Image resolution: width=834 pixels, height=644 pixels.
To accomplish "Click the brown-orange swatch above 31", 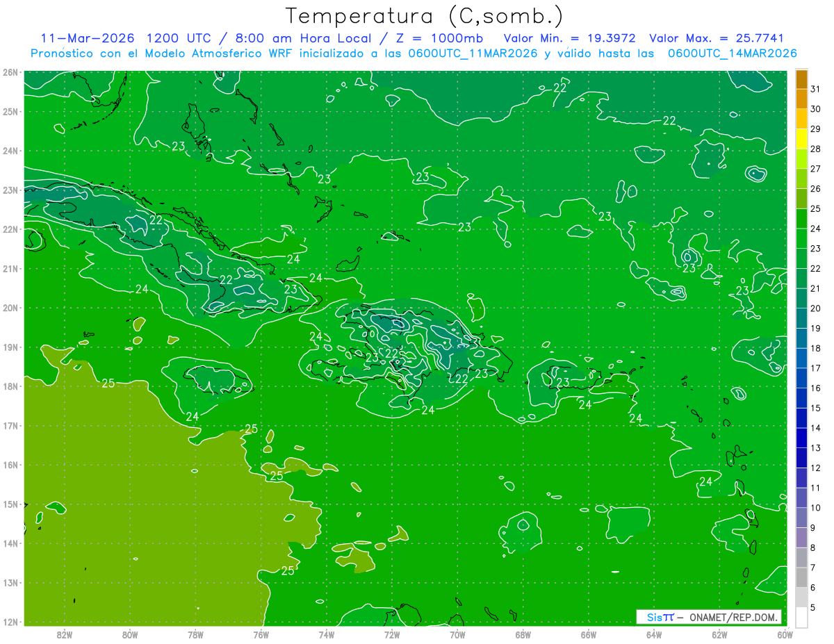I will (x=801, y=79).
